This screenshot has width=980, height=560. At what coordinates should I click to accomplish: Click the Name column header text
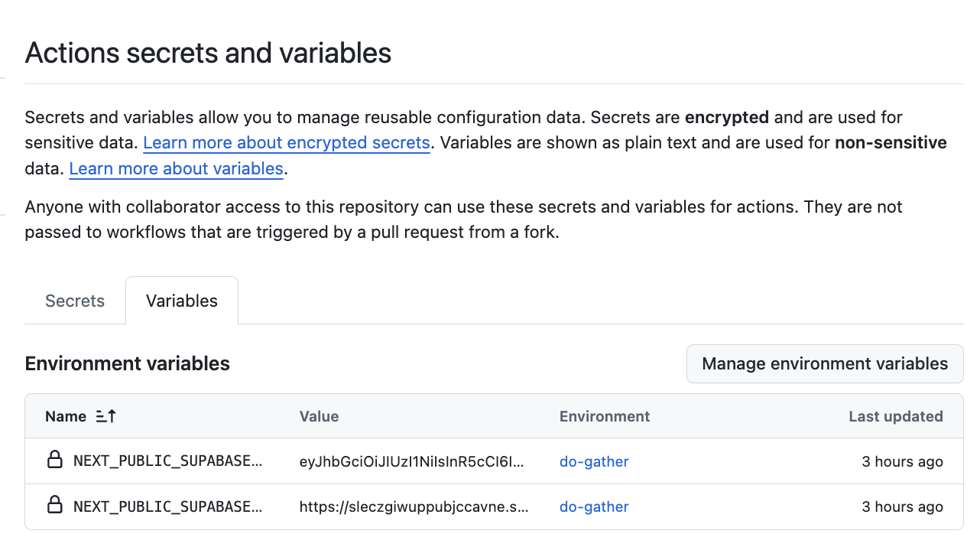[66, 416]
